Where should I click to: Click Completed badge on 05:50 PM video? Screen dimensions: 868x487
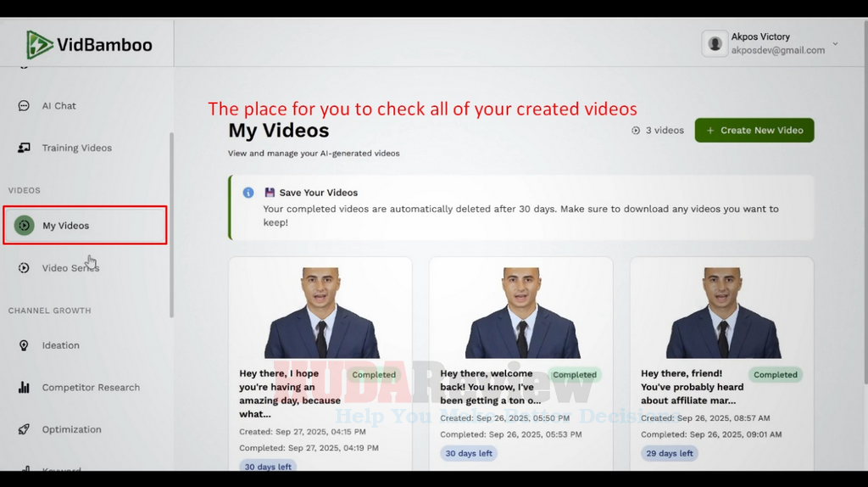pos(575,375)
